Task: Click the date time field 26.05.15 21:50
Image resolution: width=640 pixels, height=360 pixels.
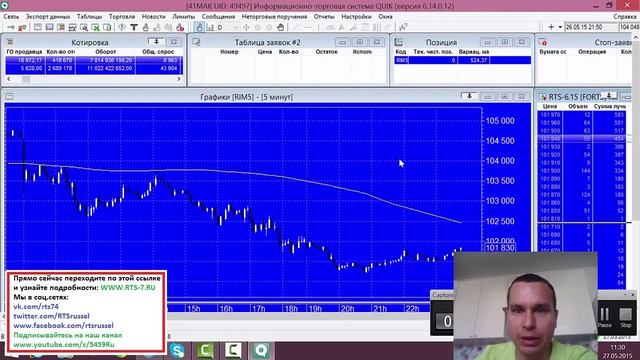Action: pos(591,27)
